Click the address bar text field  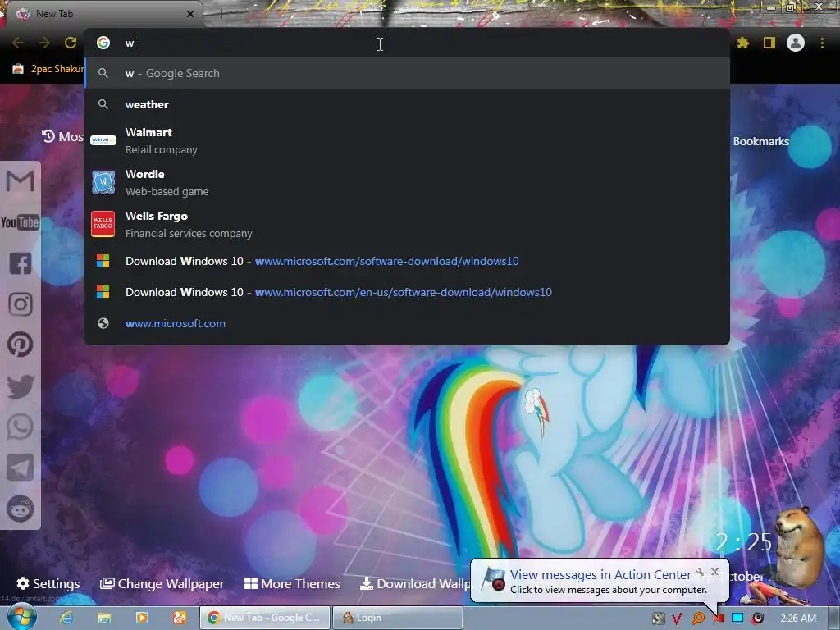407,43
